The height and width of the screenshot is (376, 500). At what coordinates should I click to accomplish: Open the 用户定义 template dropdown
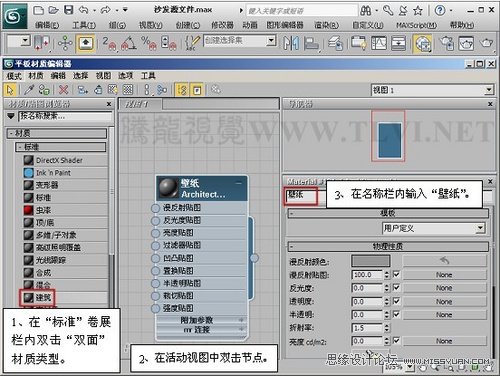pos(433,228)
